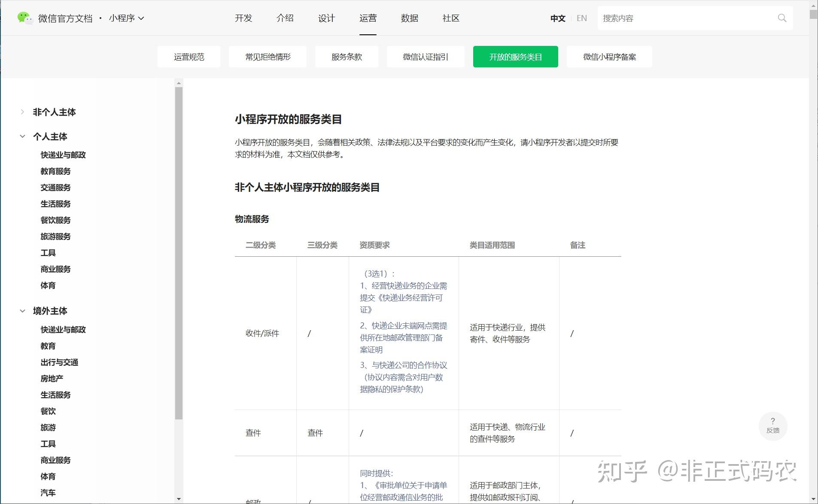
Task: Select the 开放的服务类目 tab
Action: (x=516, y=57)
